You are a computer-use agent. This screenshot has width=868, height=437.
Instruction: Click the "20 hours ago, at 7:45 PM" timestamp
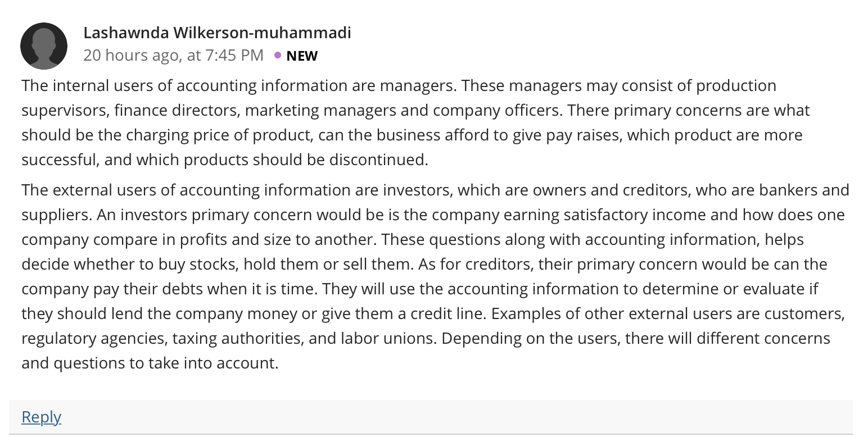(173, 55)
